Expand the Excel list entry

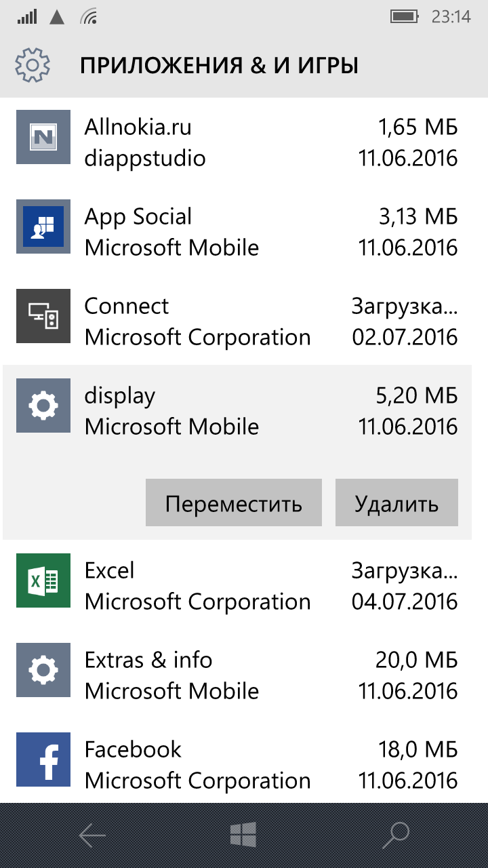coord(244,585)
